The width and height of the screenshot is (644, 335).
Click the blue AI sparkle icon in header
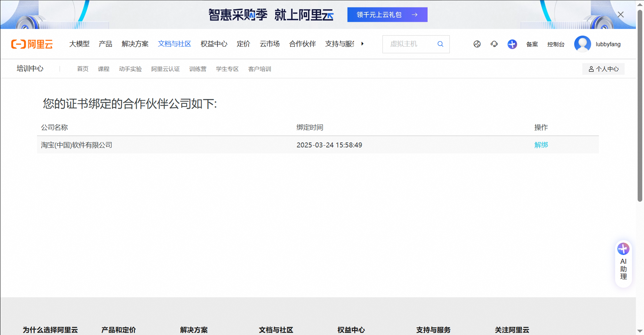click(512, 44)
